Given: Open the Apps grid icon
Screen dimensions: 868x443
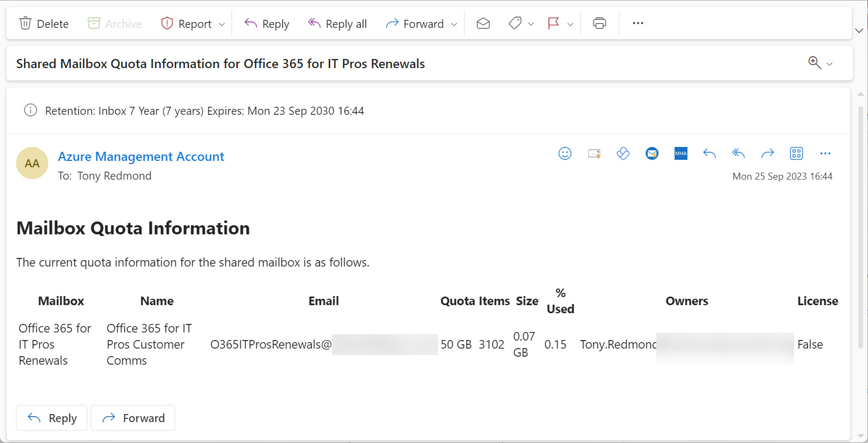Looking at the screenshot, I should coord(797,153).
